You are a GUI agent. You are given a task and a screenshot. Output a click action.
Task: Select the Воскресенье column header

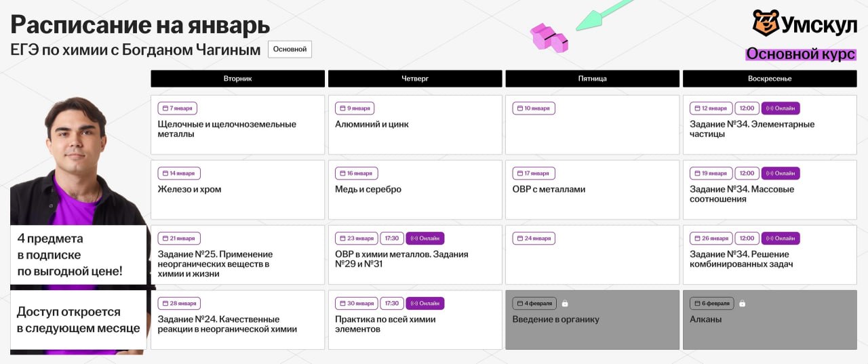click(x=770, y=79)
